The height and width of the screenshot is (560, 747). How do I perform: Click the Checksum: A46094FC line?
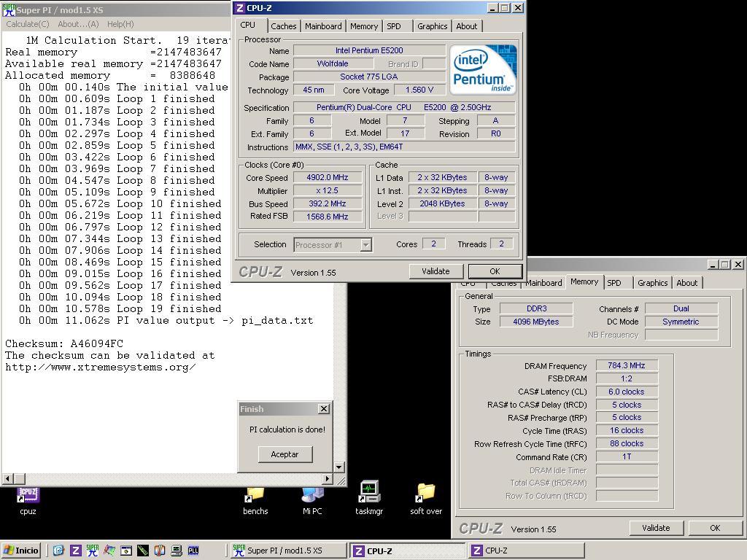(x=64, y=343)
